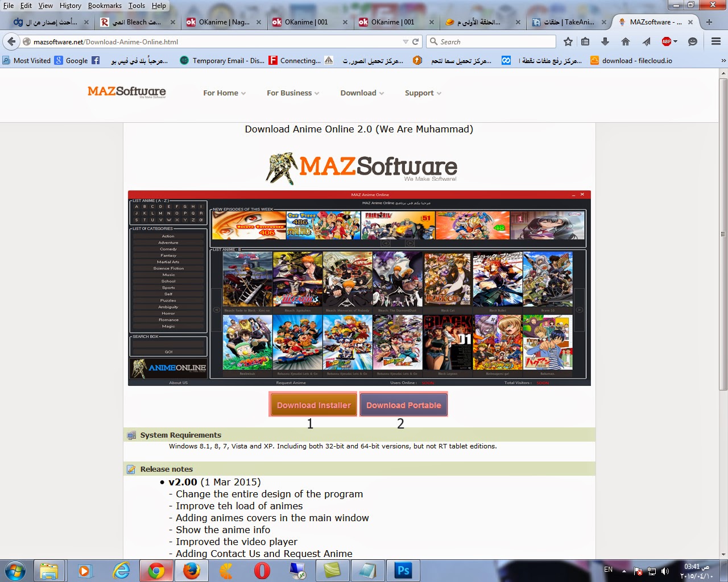Viewport: 728px width, 582px height.
Task: Bookmark this page with the star icon
Action: 568,41
